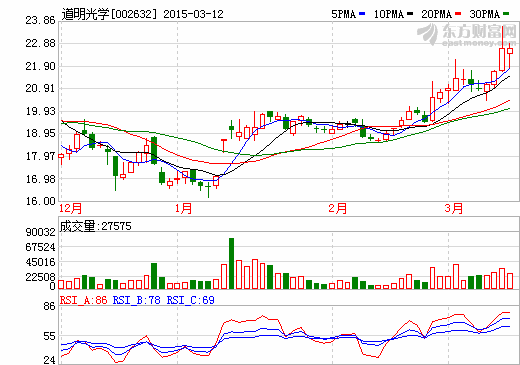
Task: Click the 16.98 price axis label
Action: click(x=40, y=179)
